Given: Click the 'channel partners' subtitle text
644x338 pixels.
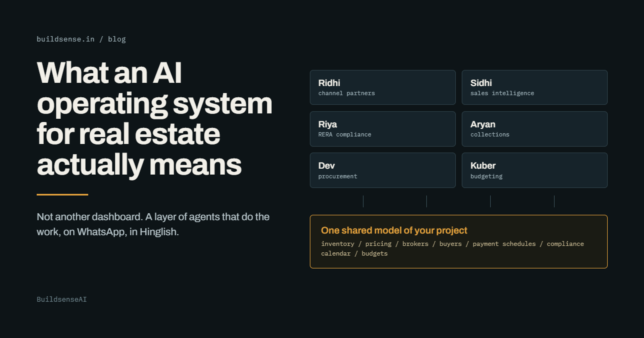Looking at the screenshot, I should coord(347,93).
